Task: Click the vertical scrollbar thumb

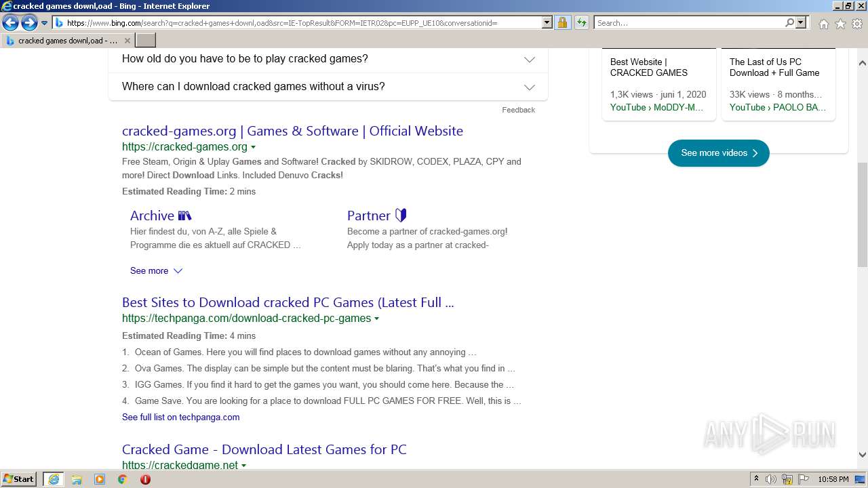Action: (862, 215)
